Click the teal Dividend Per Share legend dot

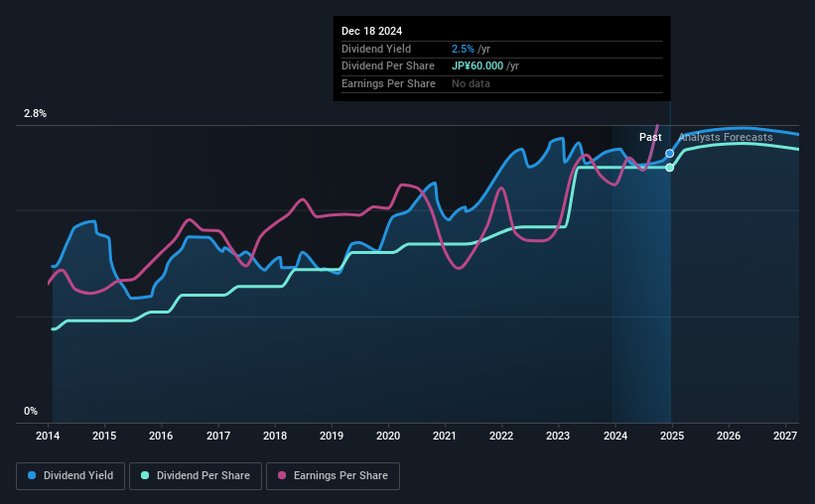coord(145,475)
